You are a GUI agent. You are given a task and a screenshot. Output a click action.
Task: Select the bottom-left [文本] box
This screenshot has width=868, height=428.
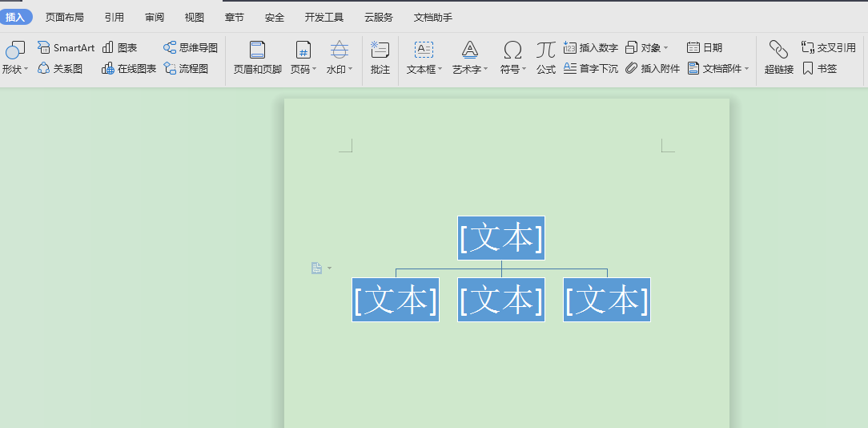tap(396, 300)
